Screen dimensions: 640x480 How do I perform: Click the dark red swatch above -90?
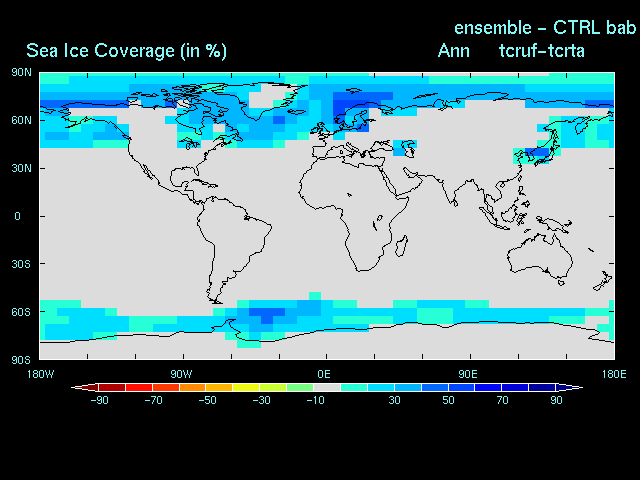click(112, 387)
